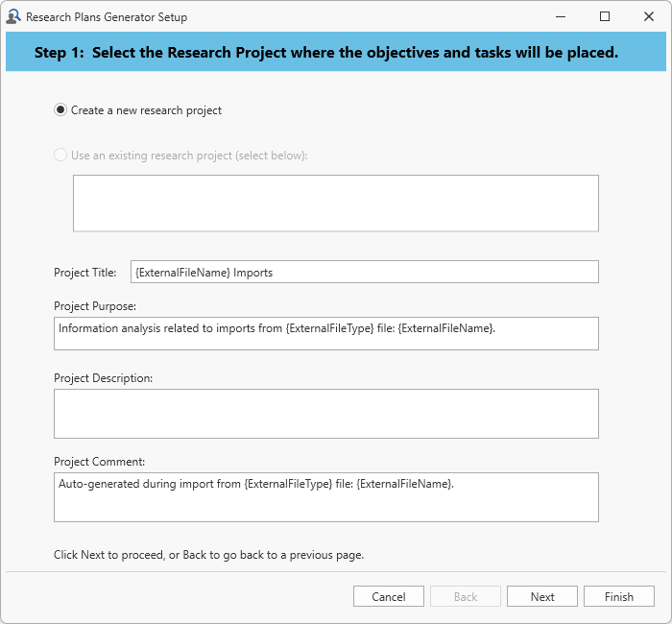
Task: Click into the Project Purpose text box
Action: [x=325, y=333]
